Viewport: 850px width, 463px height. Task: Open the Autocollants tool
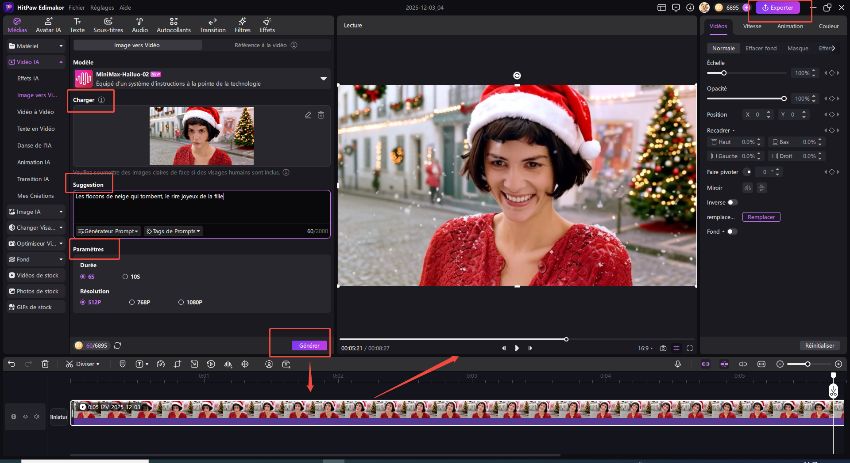click(173, 25)
